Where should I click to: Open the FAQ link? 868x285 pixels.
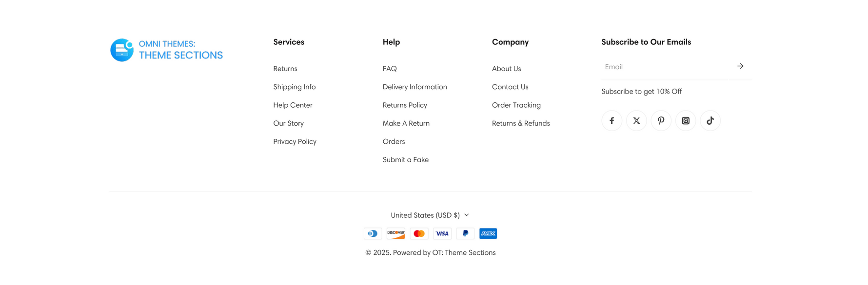pyautogui.click(x=390, y=69)
